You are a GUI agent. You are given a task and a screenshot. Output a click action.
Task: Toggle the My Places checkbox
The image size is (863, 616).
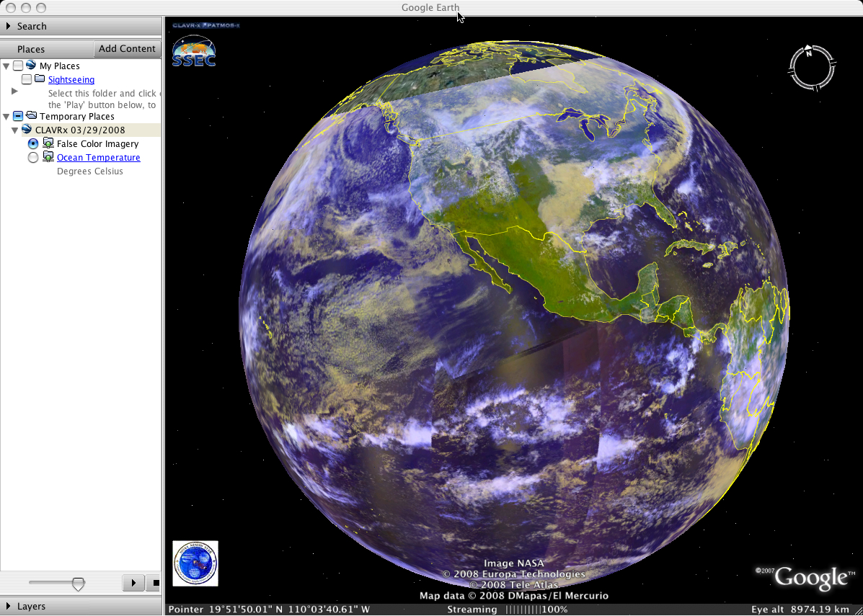point(18,66)
